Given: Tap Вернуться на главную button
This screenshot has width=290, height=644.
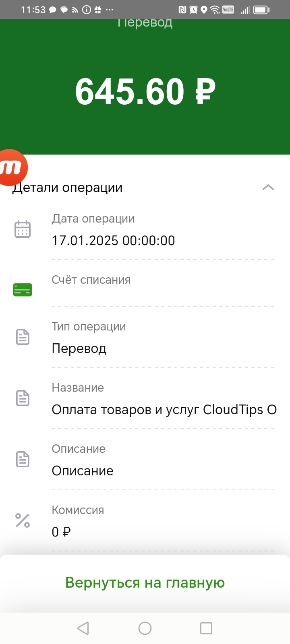Looking at the screenshot, I should click(145, 582).
